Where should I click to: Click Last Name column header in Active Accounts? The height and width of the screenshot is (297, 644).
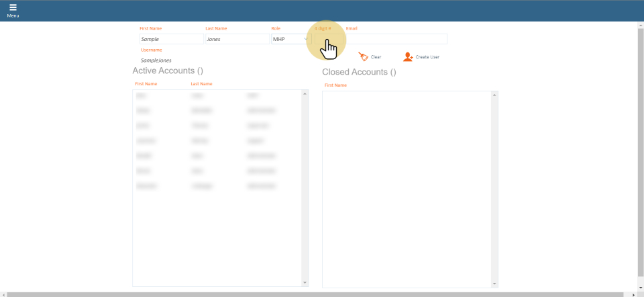point(201,84)
